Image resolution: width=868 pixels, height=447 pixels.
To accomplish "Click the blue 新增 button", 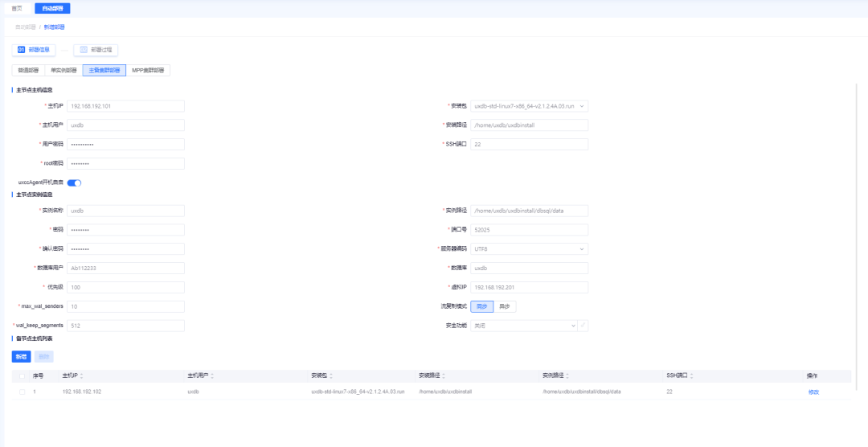I will point(21,356).
